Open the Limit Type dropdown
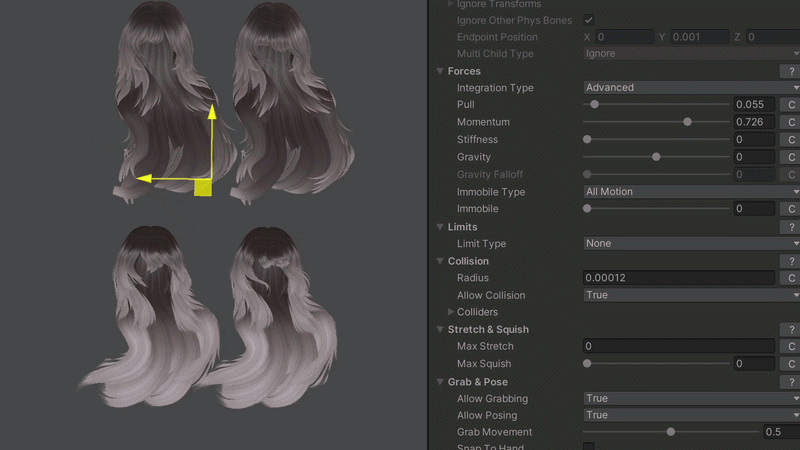The image size is (800, 450). tap(690, 244)
